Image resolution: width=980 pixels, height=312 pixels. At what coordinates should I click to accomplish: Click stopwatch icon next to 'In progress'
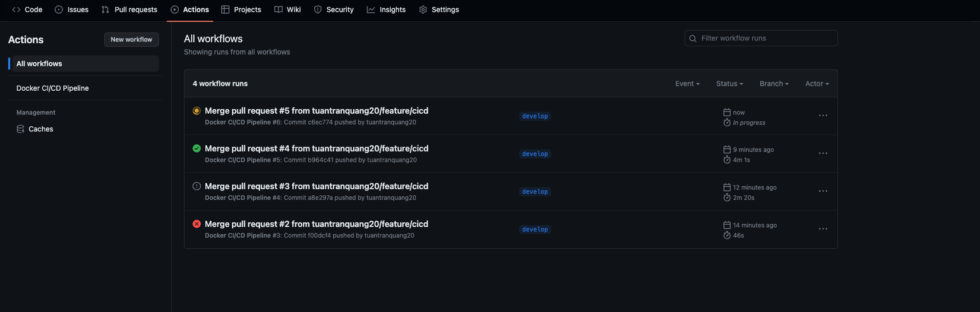click(727, 122)
